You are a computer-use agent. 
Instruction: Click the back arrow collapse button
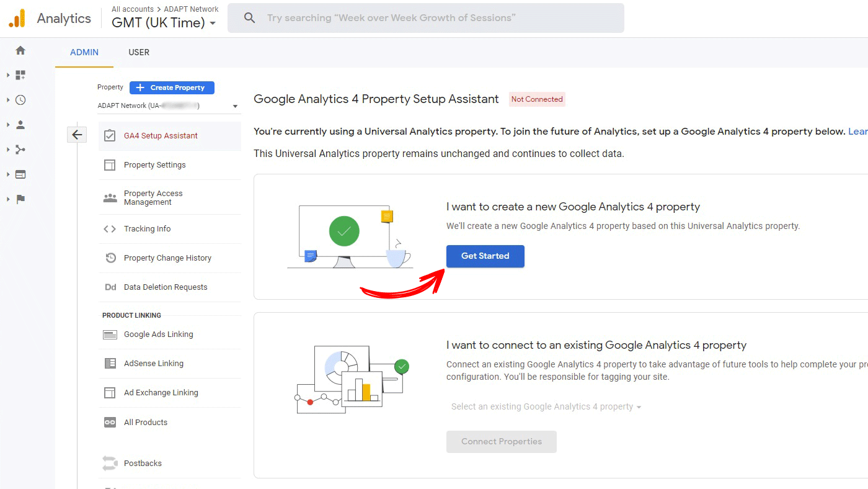coord(77,135)
